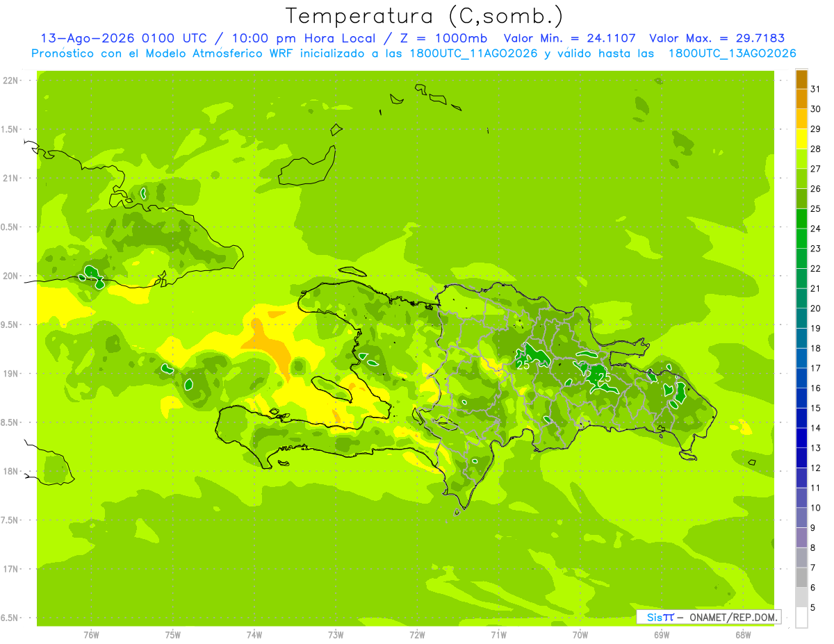Select the white swatch below legend value 5

801,618
